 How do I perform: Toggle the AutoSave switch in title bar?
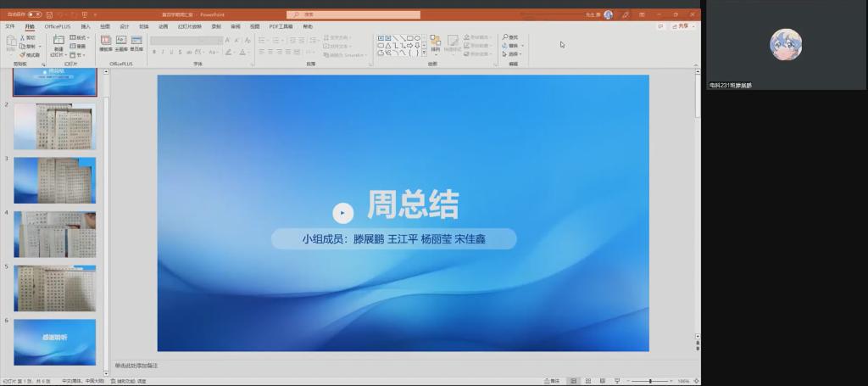click(x=34, y=14)
